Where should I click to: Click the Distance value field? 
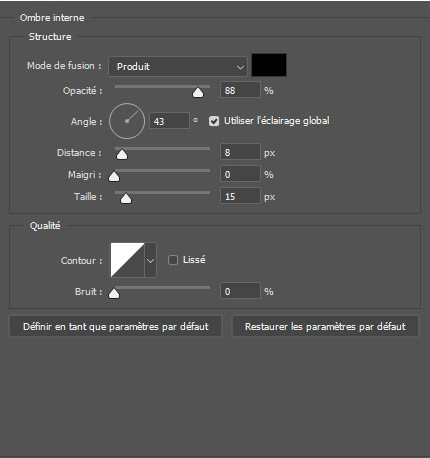[x=240, y=152]
